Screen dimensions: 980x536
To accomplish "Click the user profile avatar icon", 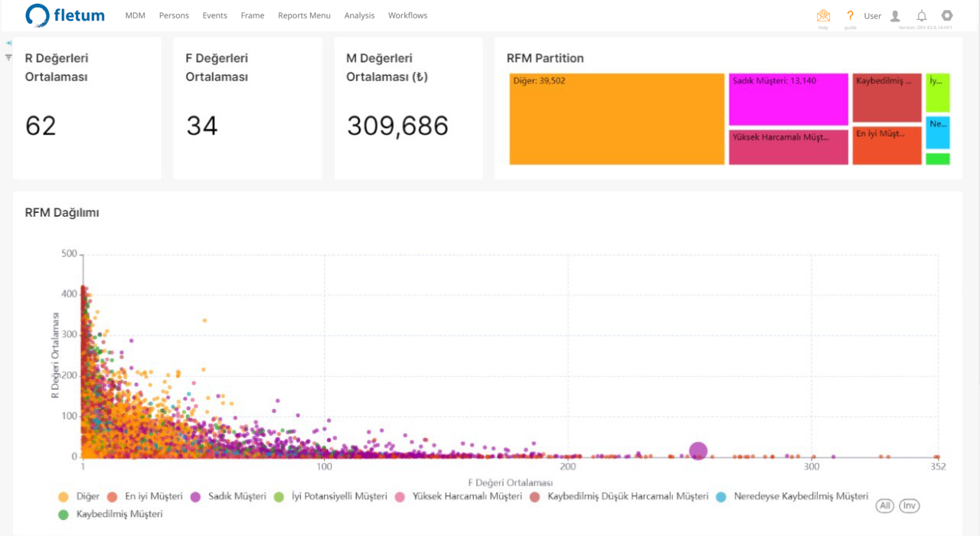I will [x=895, y=15].
